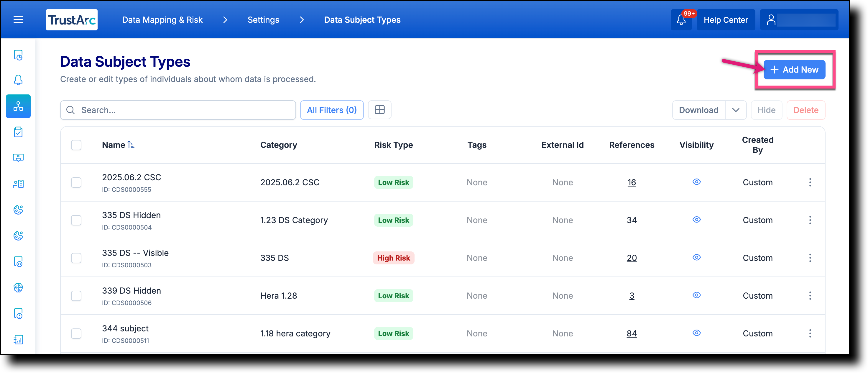Click the Hide button

pos(766,110)
